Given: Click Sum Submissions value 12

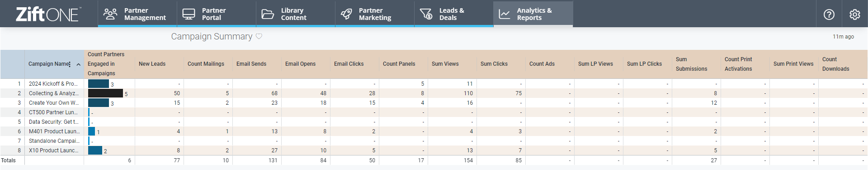Looking at the screenshot, I should (x=714, y=103).
